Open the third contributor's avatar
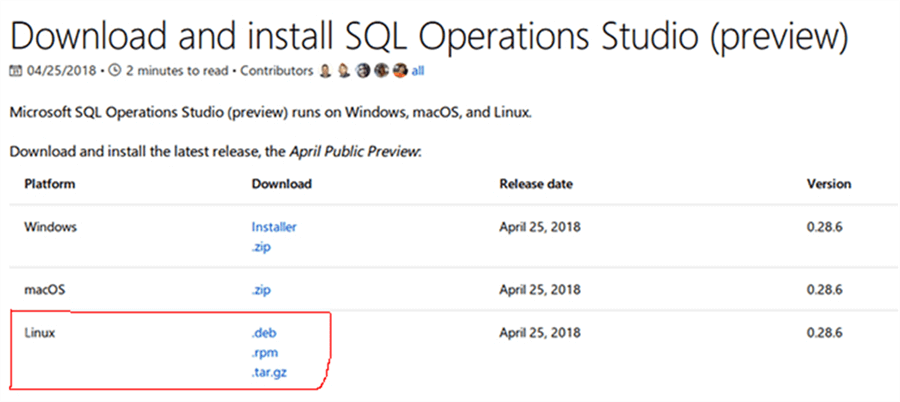The image size is (900, 402). (364, 71)
